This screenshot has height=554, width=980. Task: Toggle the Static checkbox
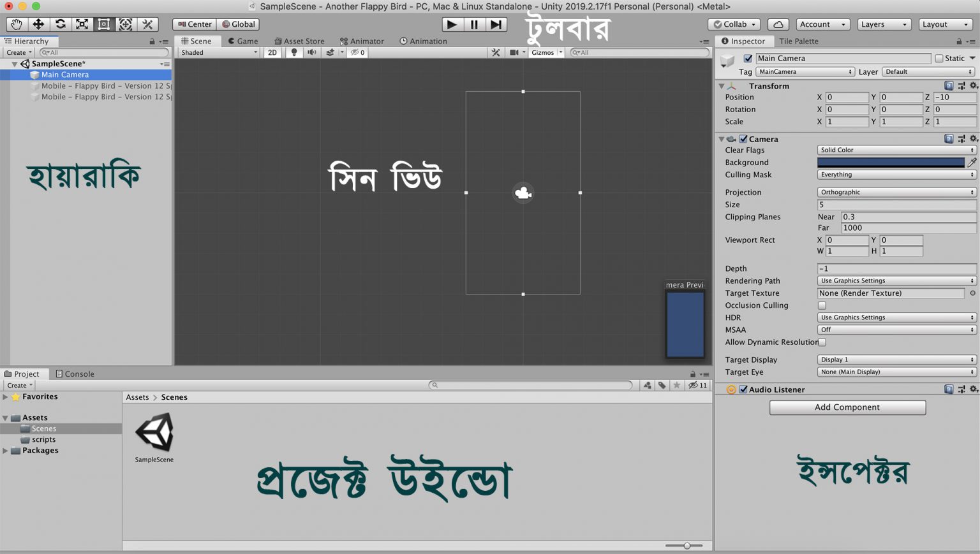(x=939, y=58)
